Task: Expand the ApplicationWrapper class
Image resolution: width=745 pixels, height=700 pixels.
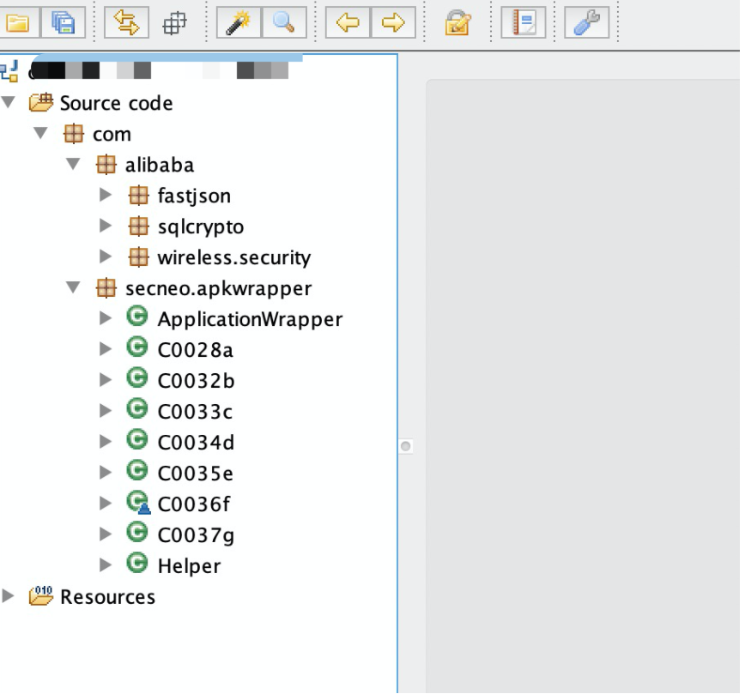Action: point(106,318)
